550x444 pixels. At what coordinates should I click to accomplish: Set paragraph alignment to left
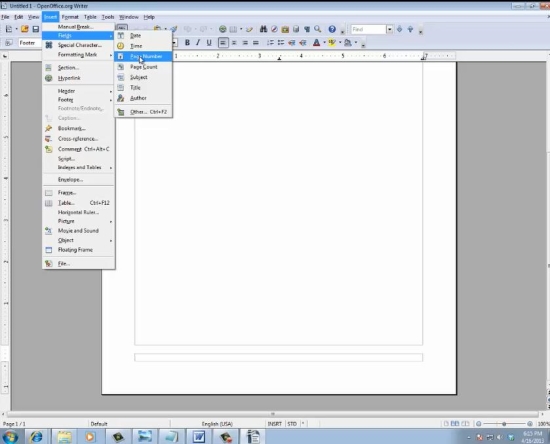pos(223,43)
